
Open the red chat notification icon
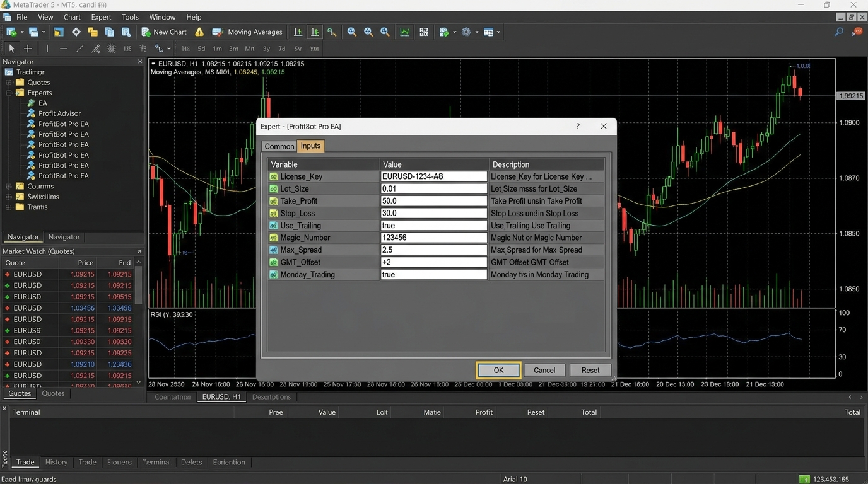click(857, 32)
